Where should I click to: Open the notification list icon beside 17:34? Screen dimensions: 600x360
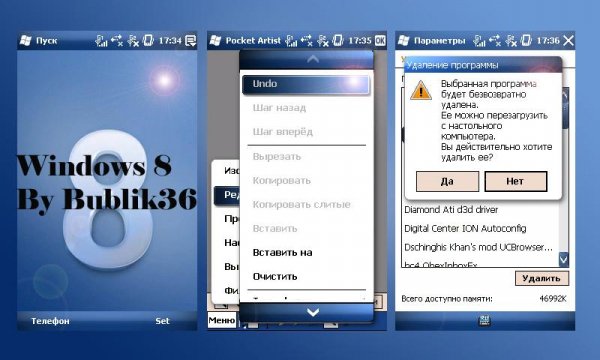[x=190, y=40]
